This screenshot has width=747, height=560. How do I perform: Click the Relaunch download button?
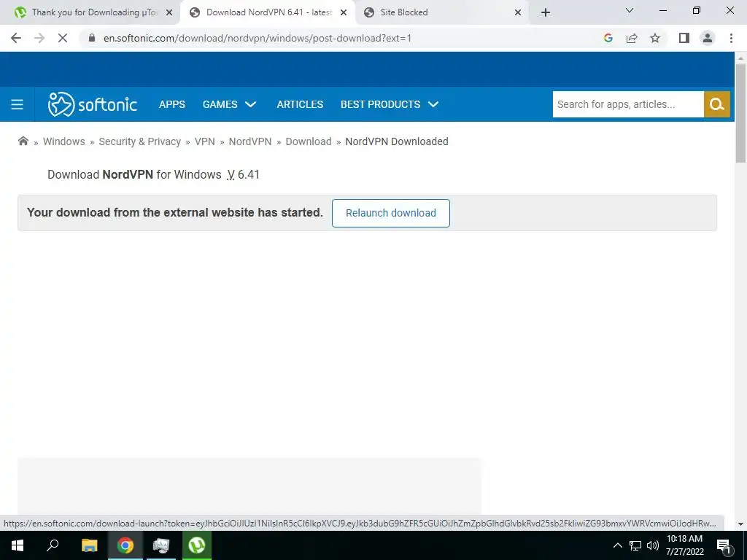[391, 213]
